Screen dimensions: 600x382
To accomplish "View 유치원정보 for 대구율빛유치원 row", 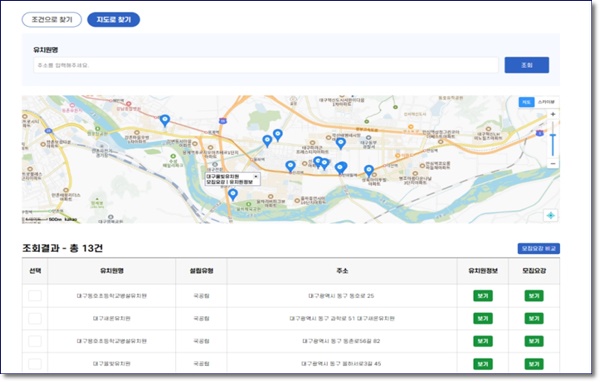I will (483, 364).
